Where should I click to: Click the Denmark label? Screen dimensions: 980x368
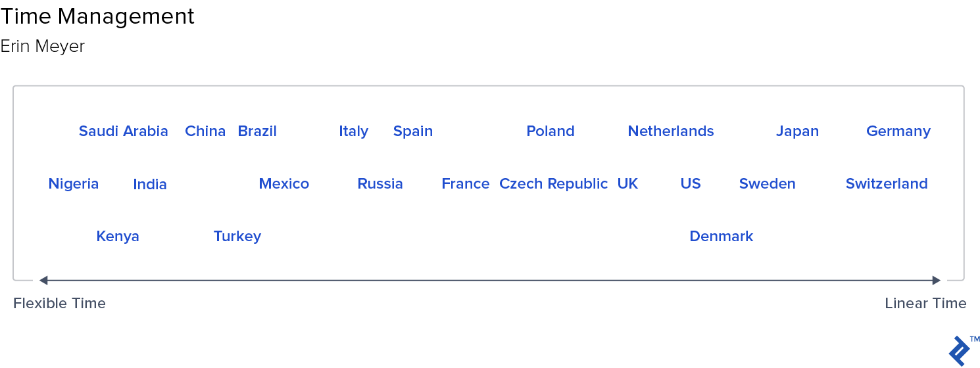tap(722, 237)
